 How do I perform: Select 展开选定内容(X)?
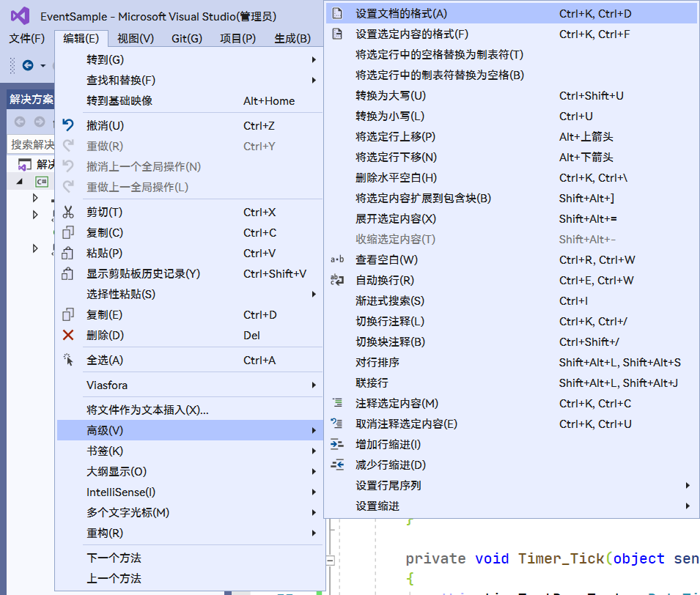[x=511, y=218]
